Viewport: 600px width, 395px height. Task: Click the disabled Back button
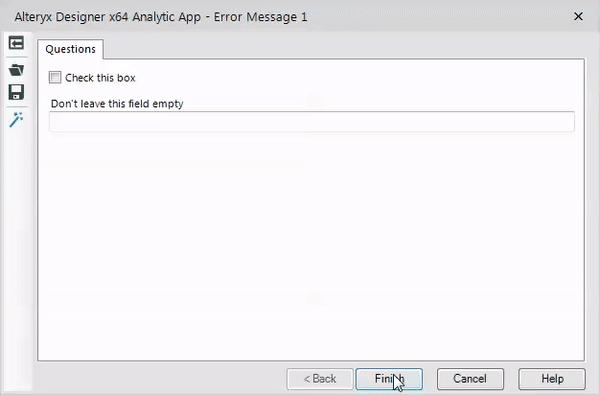(x=320, y=379)
